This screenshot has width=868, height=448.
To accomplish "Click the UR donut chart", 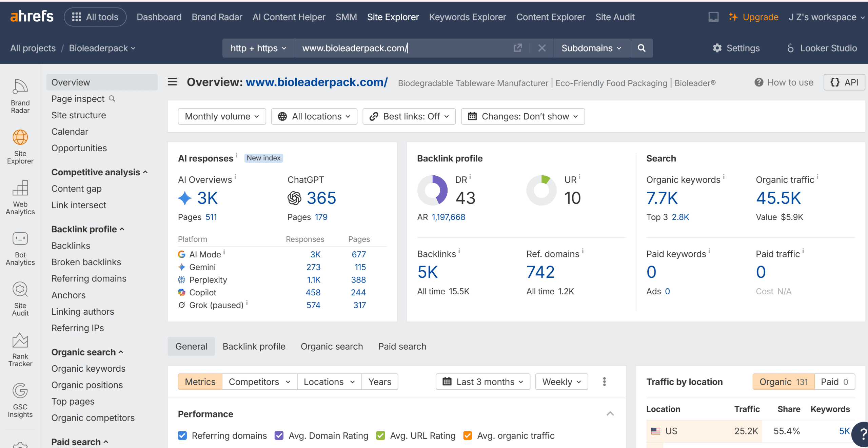I will click(x=541, y=190).
